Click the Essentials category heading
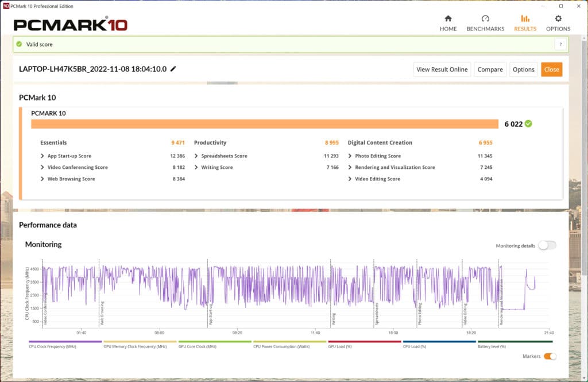The image size is (588, 382). pos(53,142)
